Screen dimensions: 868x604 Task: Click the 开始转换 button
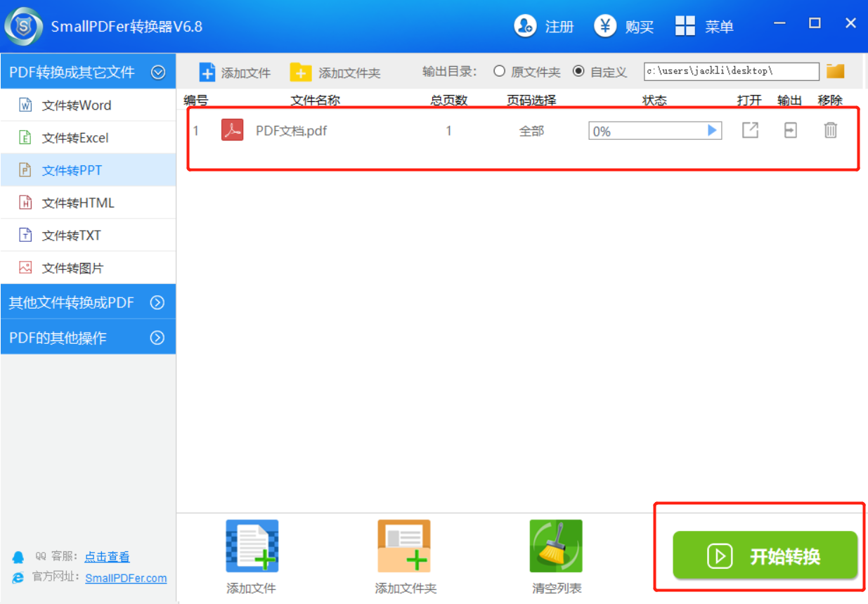(x=765, y=555)
